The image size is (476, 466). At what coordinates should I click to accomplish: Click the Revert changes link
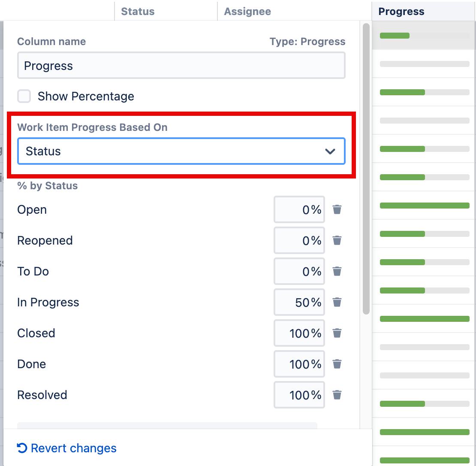(73, 448)
